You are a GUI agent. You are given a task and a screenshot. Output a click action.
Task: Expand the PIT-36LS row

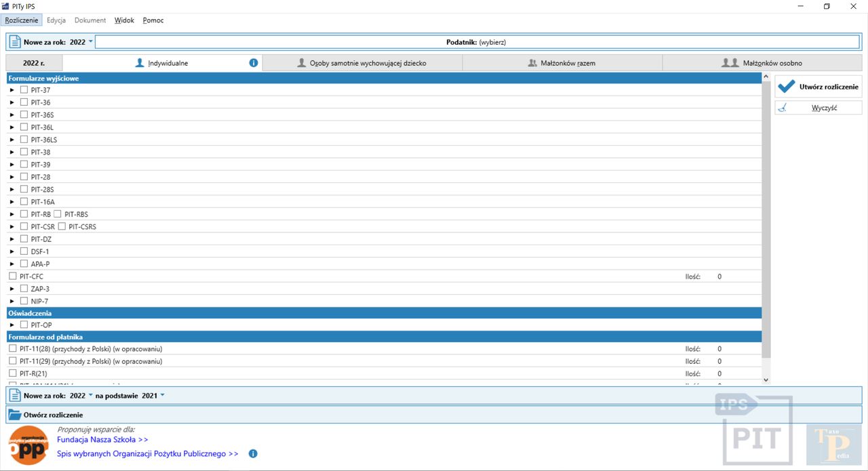point(12,140)
